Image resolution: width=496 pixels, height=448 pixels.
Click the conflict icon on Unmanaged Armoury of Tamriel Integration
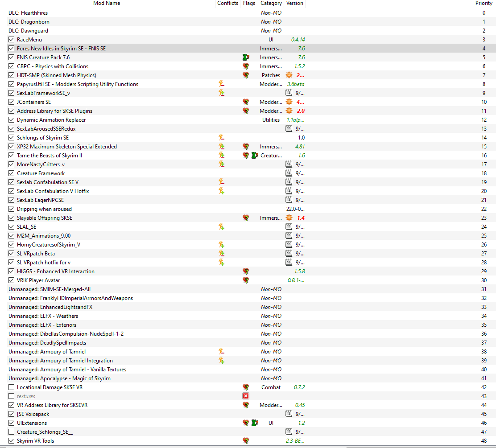[221, 361]
